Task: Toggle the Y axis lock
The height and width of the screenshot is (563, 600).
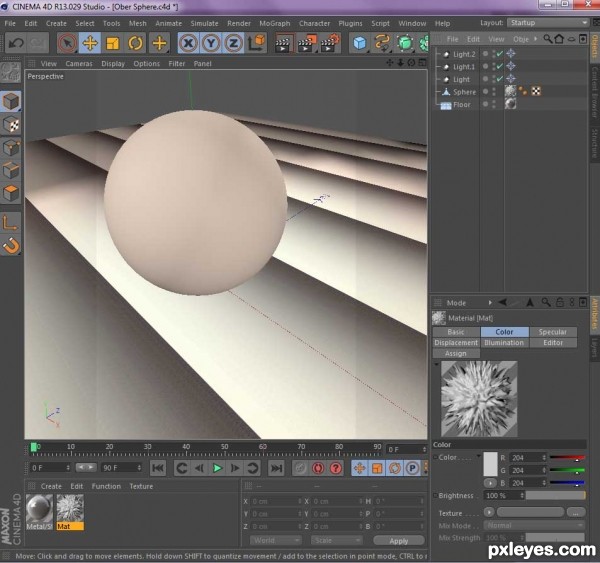Action: [x=211, y=43]
